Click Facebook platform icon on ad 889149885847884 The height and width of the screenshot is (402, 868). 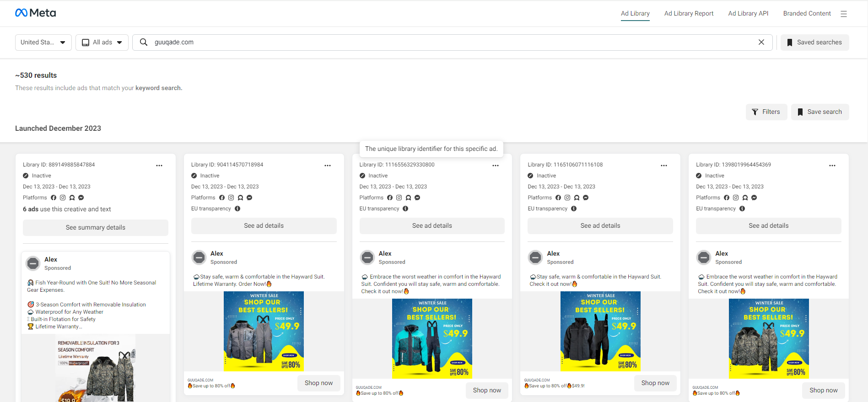point(54,198)
